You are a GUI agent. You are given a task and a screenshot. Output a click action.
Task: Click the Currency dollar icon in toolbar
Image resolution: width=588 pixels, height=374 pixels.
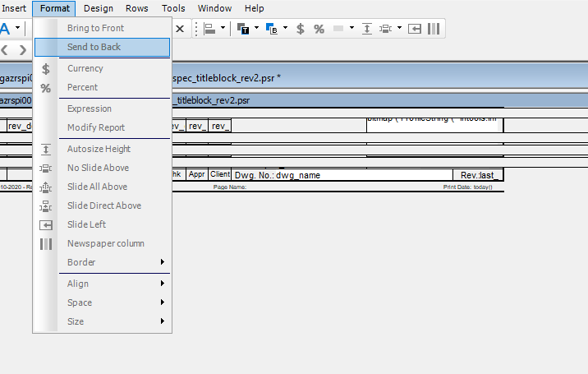click(x=301, y=29)
